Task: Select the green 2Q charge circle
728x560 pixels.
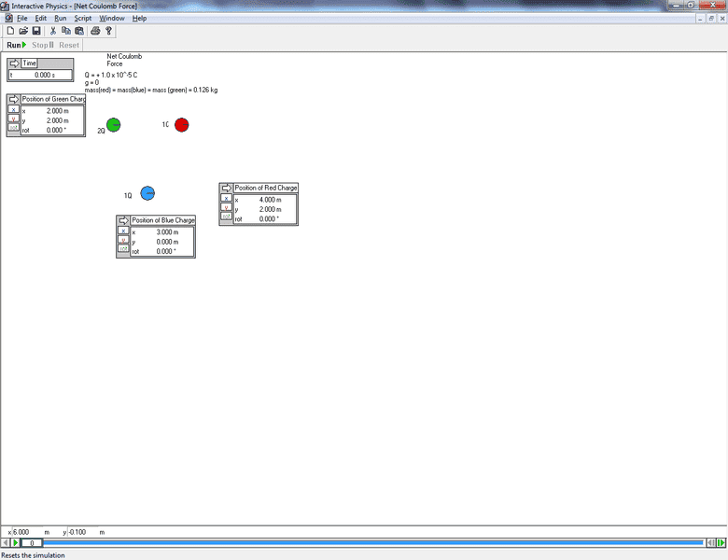Action: tap(113, 125)
